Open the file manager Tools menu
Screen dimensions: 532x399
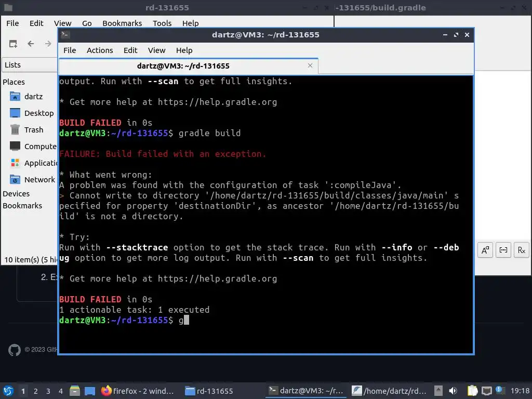(x=162, y=23)
